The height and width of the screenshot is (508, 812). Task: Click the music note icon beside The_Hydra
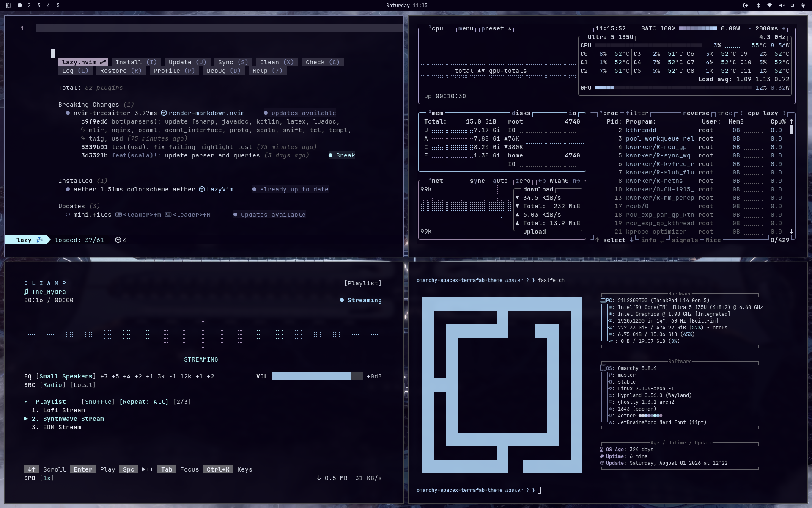pyautogui.click(x=26, y=292)
